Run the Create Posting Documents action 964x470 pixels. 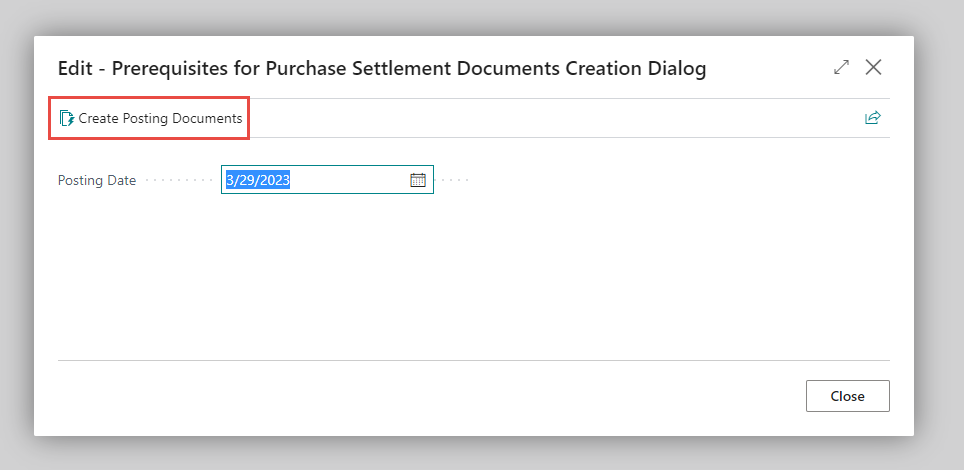[150, 118]
